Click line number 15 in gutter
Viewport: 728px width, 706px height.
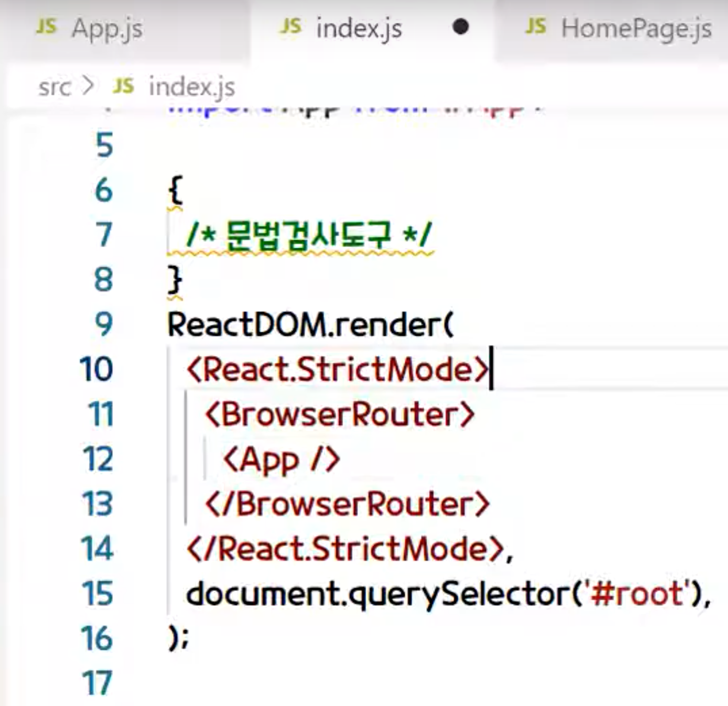click(x=98, y=594)
